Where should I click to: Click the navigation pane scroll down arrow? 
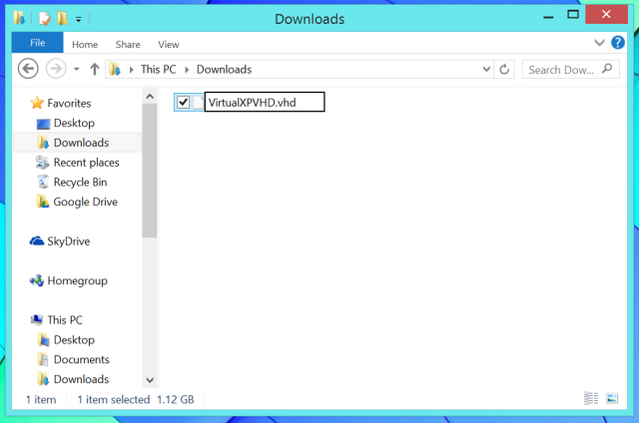pyautogui.click(x=150, y=380)
